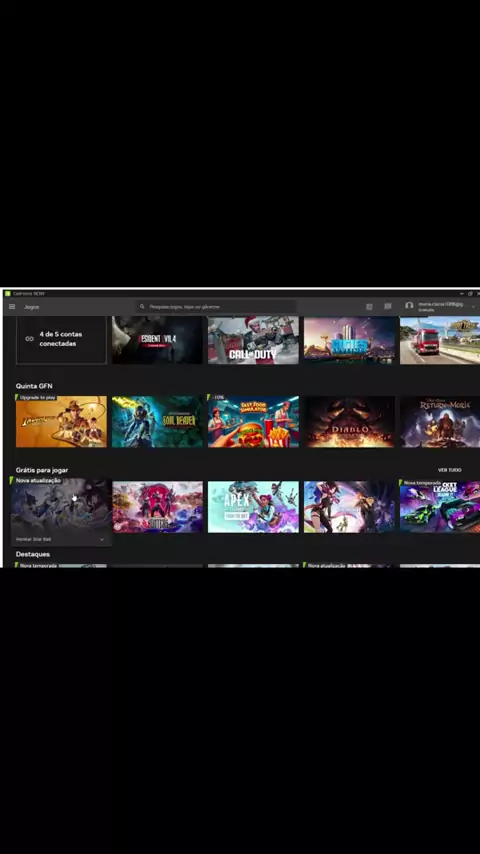Click the Nova atualização badge on Honkai
The width and height of the screenshot is (480, 854).
38,480
